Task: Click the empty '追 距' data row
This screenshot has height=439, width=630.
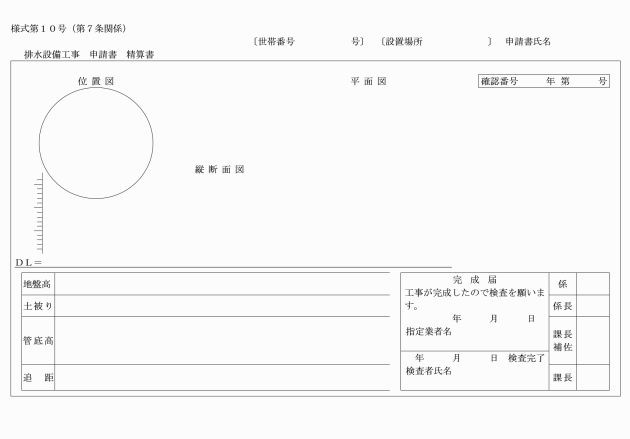Action: (x=222, y=378)
